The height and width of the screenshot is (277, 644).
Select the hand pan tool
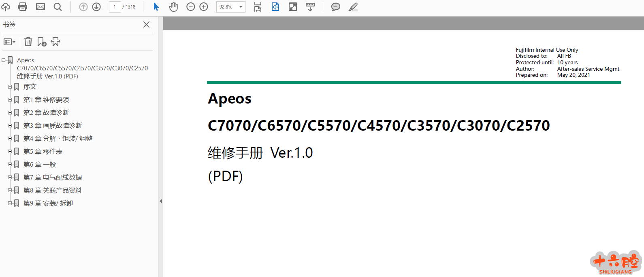click(x=173, y=7)
